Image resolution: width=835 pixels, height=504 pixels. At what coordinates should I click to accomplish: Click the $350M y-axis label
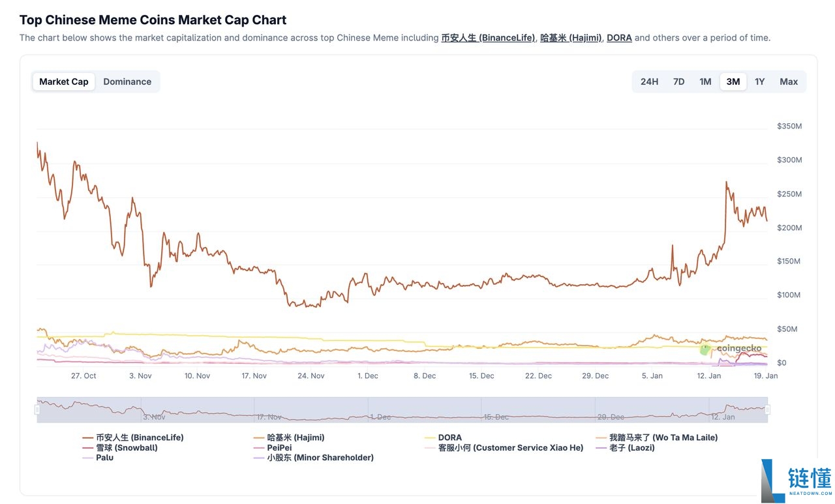pos(789,126)
